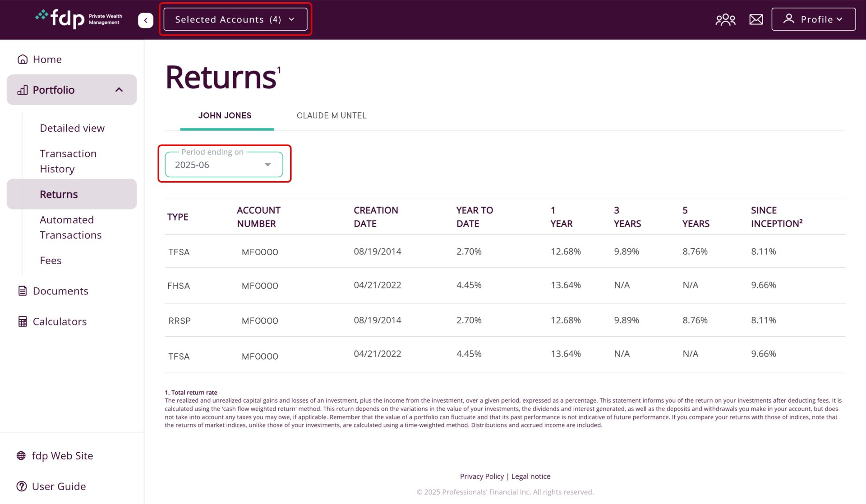The image size is (866, 504).
Task: Expand the Profile menu
Action: pos(813,19)
